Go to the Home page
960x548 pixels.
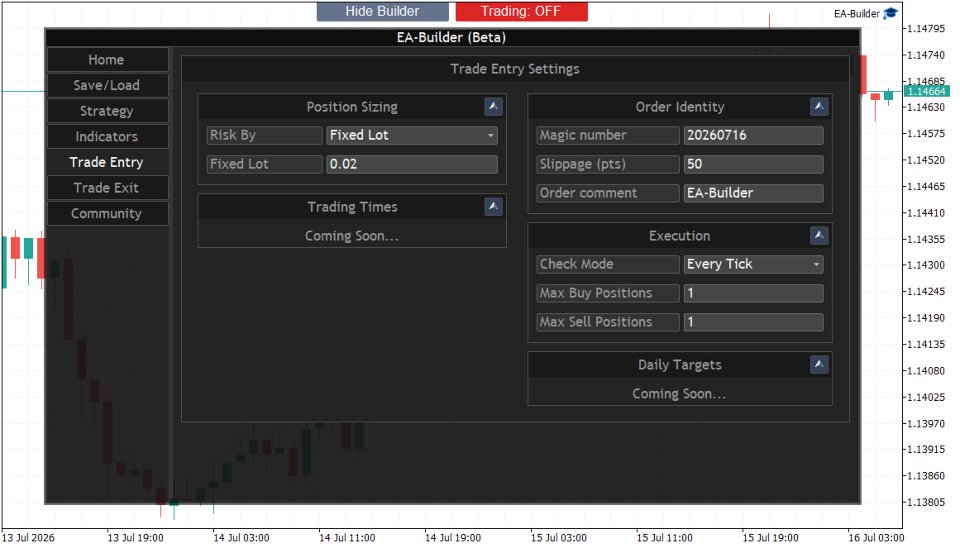click(x=107, y=59)
